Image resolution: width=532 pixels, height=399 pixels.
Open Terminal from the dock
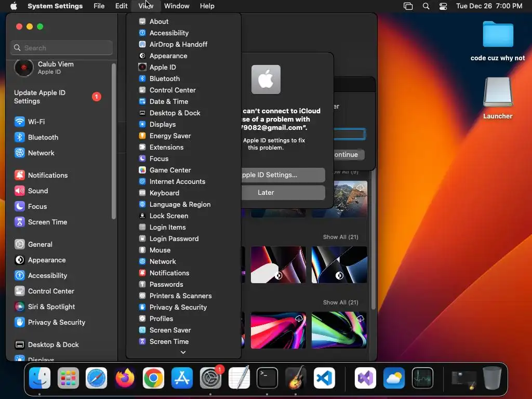267,378
